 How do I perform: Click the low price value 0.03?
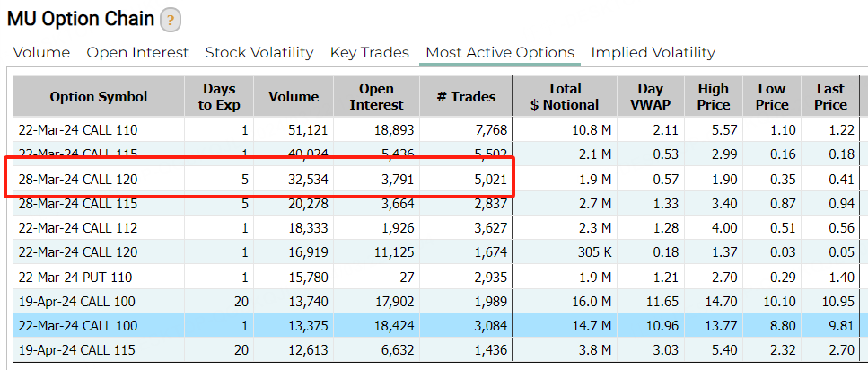(x=783, y=252)
